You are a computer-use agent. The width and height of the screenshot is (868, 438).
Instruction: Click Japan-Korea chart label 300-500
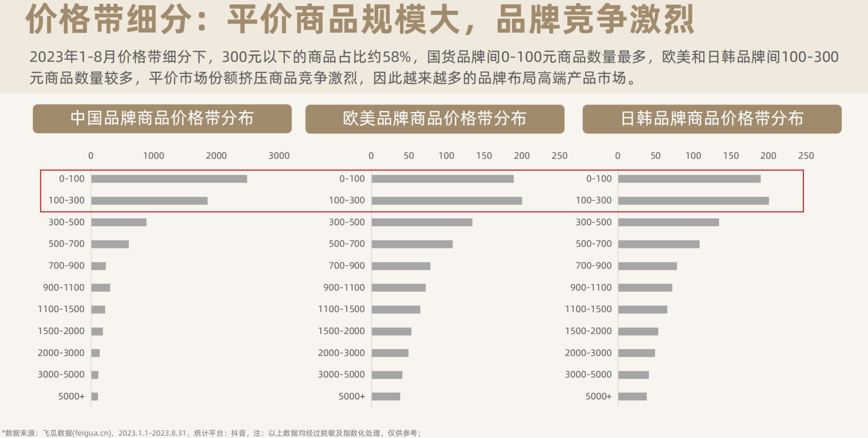tap(594, 223)
